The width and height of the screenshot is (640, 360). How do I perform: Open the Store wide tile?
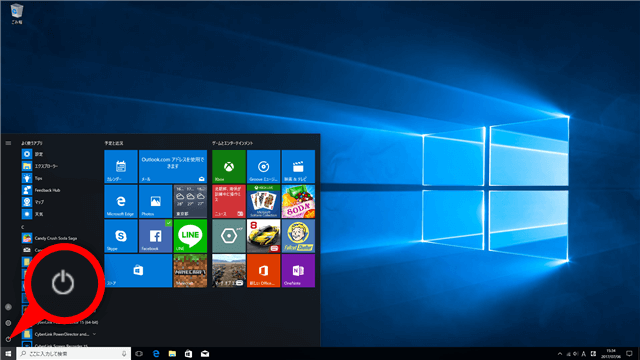(x=138, y=271)
